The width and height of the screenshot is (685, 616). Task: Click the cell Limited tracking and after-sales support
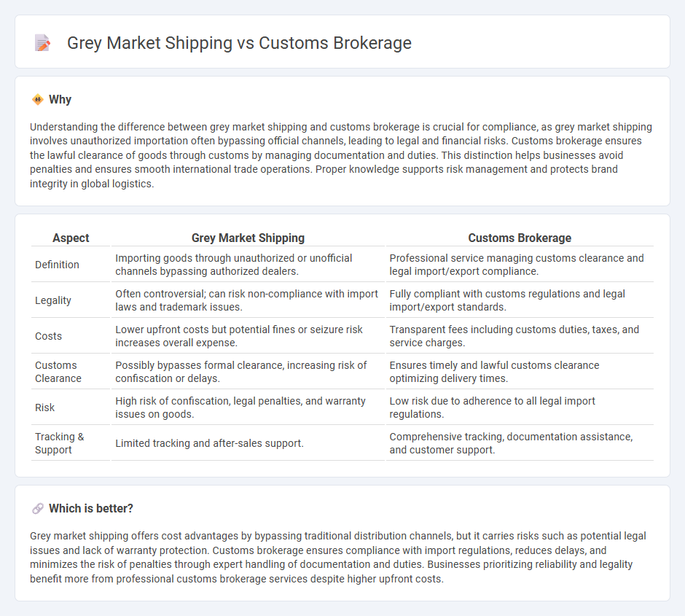pyautogui.click(x=248, y=443)
